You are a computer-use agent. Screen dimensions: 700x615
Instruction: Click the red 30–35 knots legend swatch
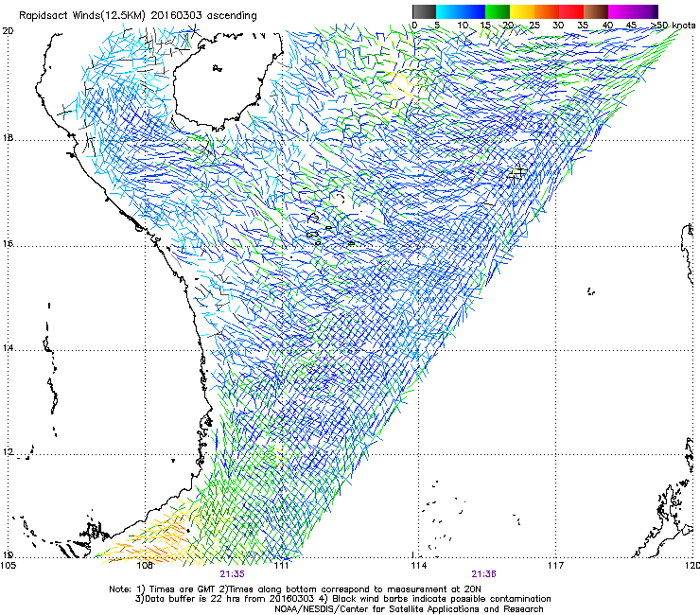tap(571, 11)
